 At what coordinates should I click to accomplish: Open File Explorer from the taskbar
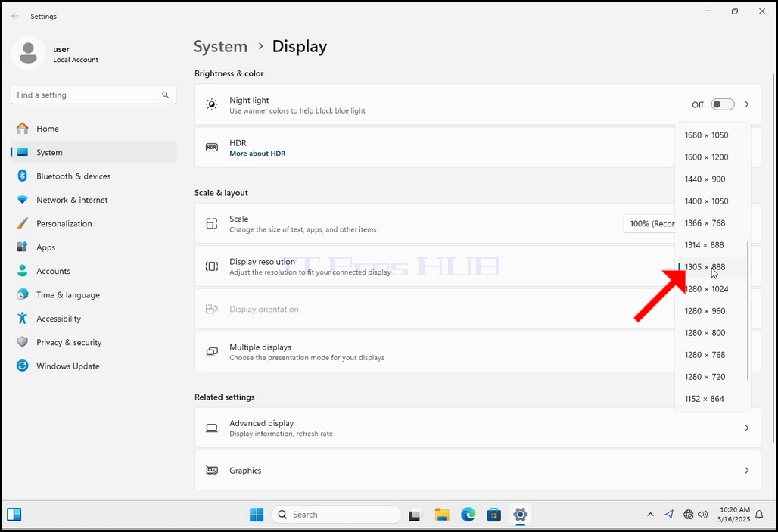441,515
